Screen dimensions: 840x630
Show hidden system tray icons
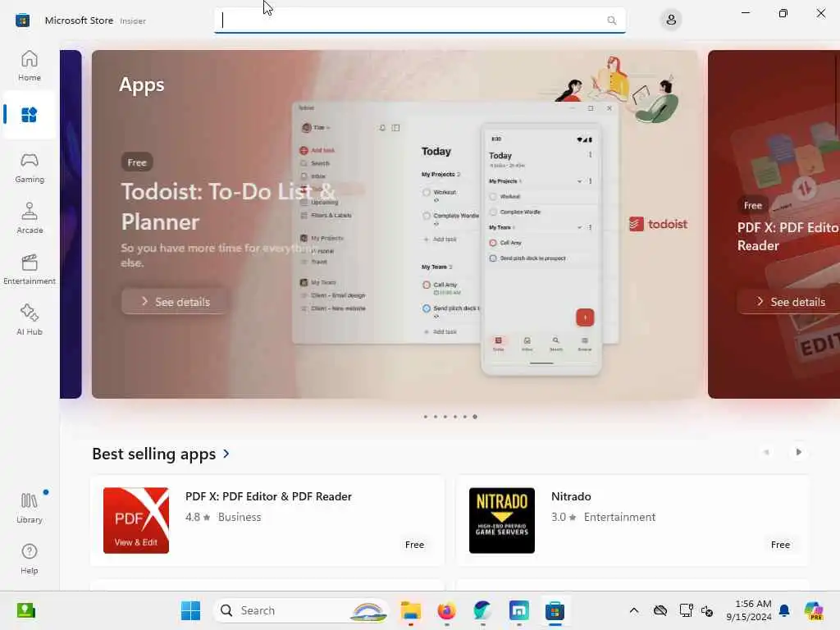[634, 610]
